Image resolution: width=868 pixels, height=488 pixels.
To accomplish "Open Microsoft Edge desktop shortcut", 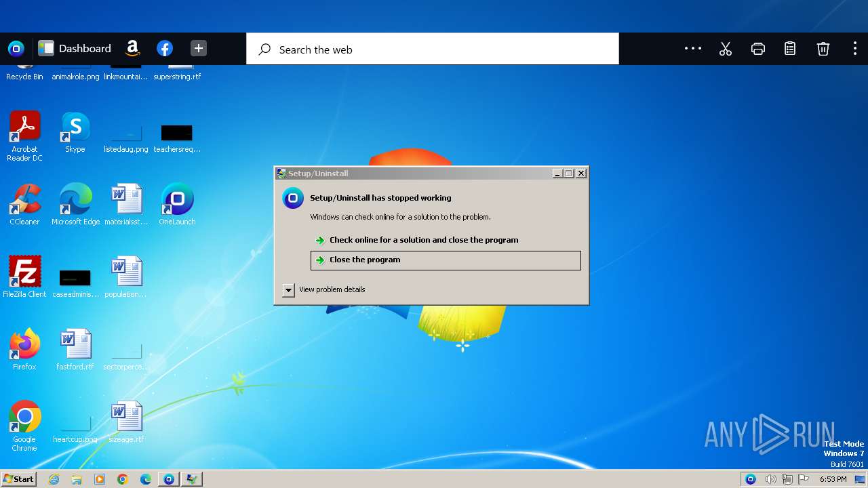I will [75, 204].
